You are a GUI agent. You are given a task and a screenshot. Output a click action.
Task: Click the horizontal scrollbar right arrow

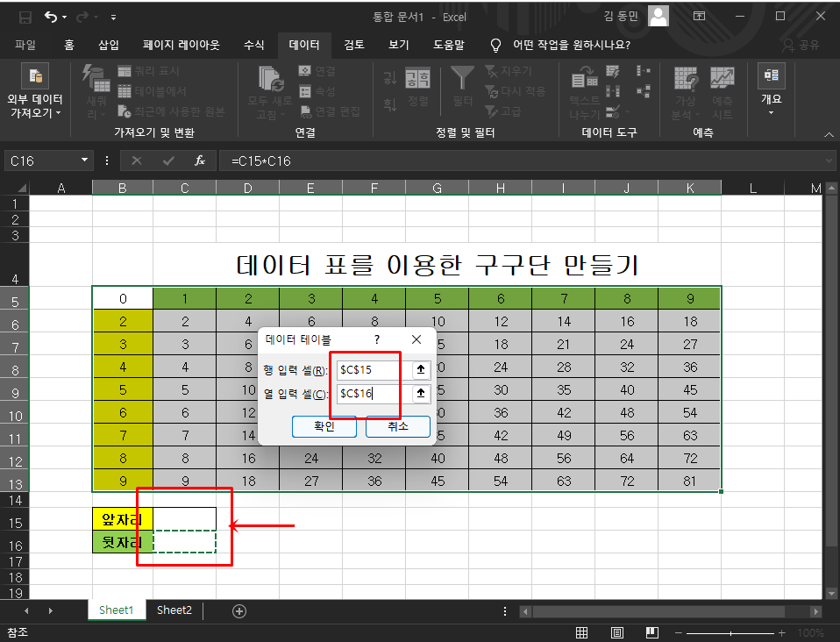click(816, 611)
